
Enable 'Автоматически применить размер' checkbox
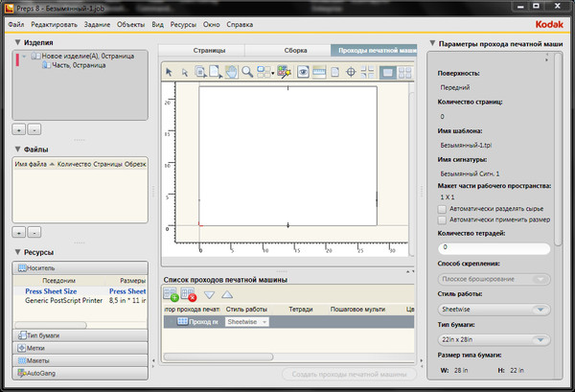441,219
